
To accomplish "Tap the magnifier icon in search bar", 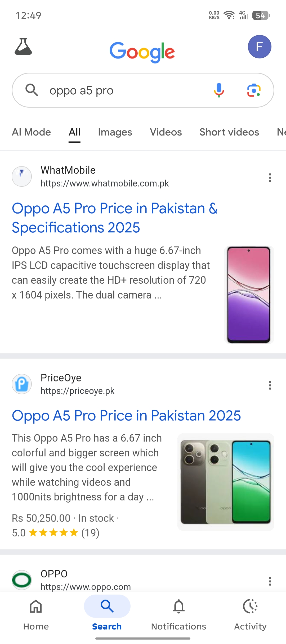I will (32, 90).
